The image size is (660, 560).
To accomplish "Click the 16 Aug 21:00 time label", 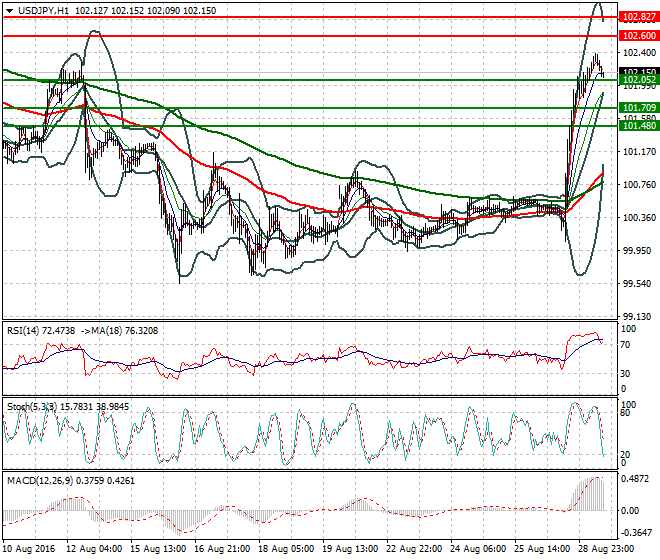I will click(x=222, y=549).
